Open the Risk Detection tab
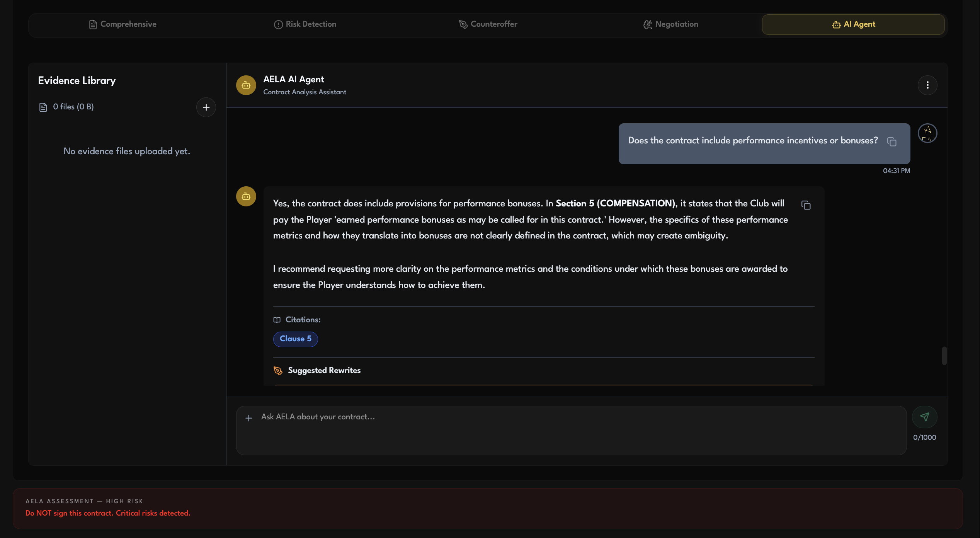The width and height of the screenshot is (980, 538). [305, 24]
